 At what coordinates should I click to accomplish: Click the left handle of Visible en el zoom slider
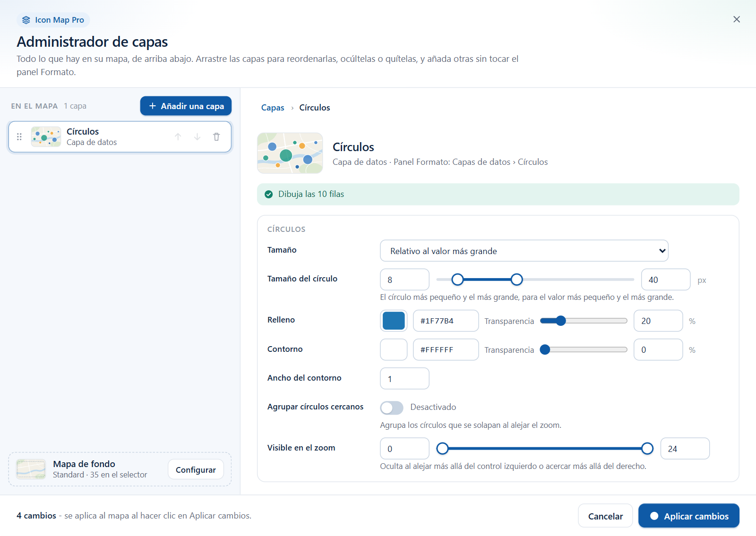click(x=442, y=449)
